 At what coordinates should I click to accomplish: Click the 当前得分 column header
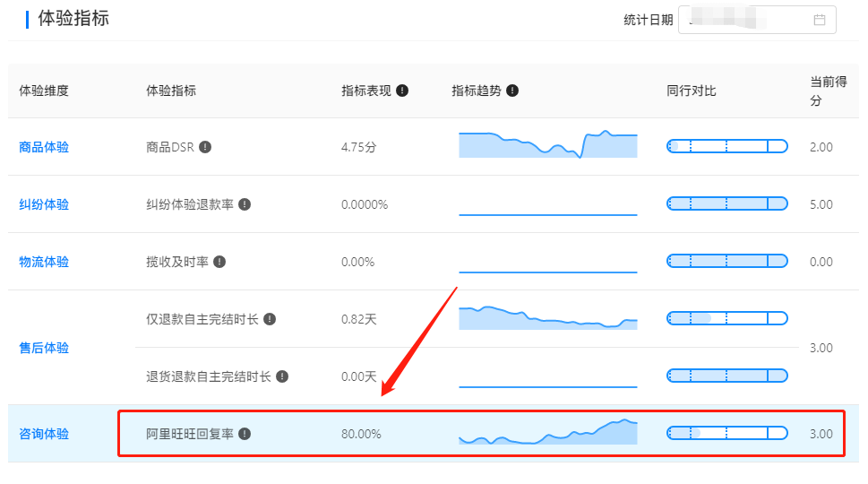pos(829,91)
